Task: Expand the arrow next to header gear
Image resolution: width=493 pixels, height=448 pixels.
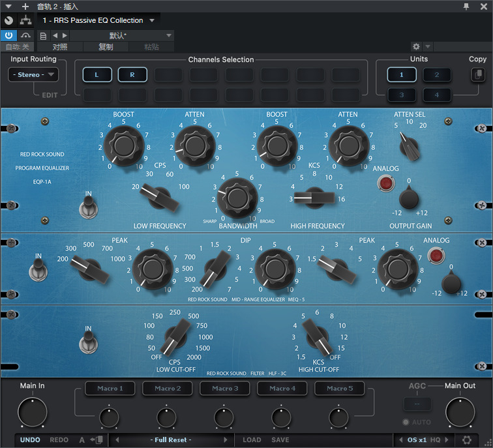Action: tap(428, 46)
